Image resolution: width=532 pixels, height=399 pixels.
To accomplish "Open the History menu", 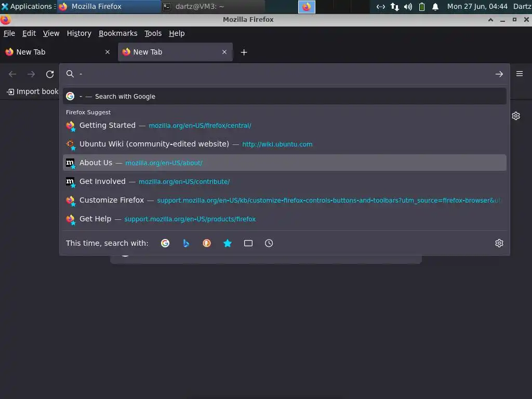I will click(79, 33).
